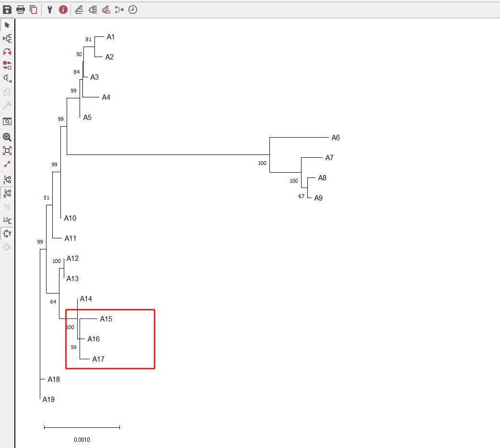
Task: Select taxon label A12
Action: (x=72, y=258)
